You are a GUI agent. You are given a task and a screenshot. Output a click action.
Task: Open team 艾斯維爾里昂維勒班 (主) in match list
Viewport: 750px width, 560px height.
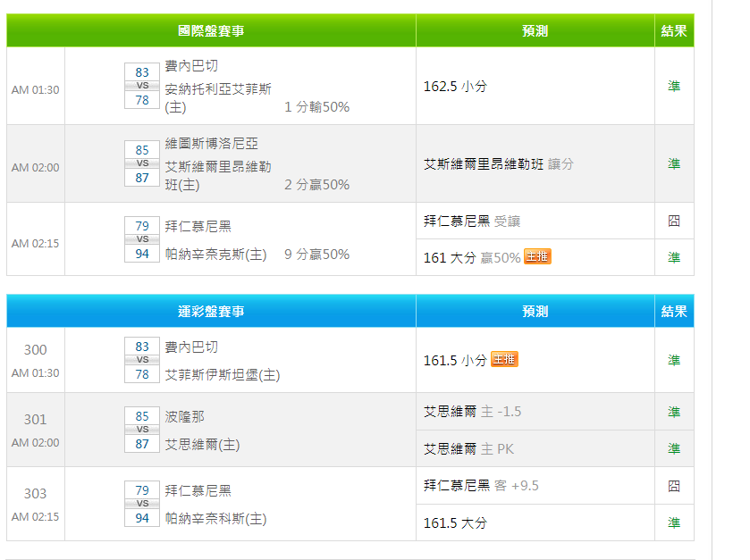(218, 176)
